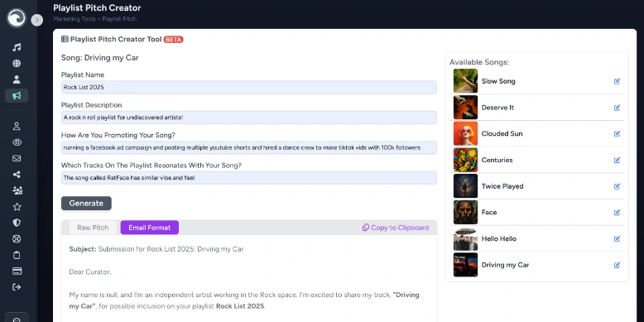Screen dimensions: 644x322
Task: Click the app logo in the sidebar
Action: click(x=17, y=18)
